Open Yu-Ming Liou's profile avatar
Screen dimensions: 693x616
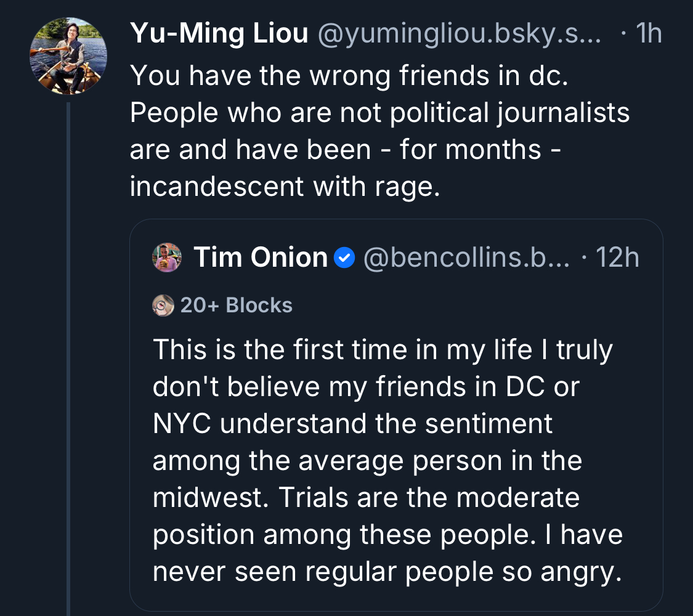coord(68,56)
